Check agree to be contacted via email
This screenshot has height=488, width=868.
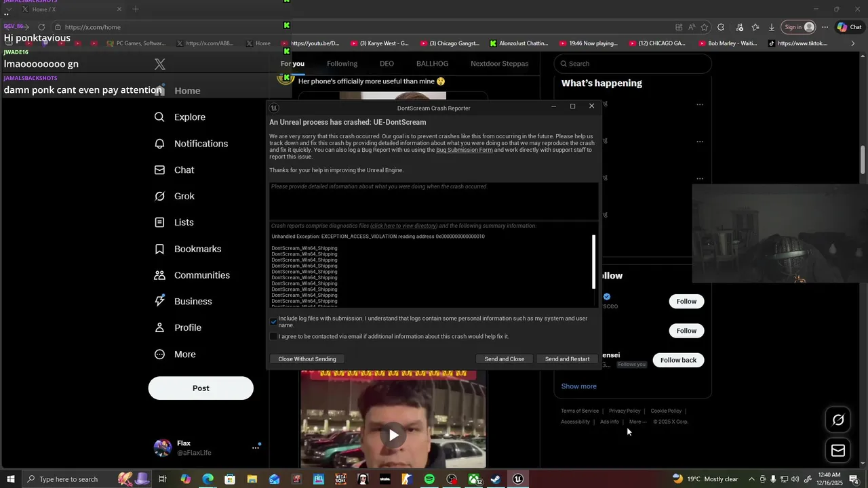tap(274, 336)
